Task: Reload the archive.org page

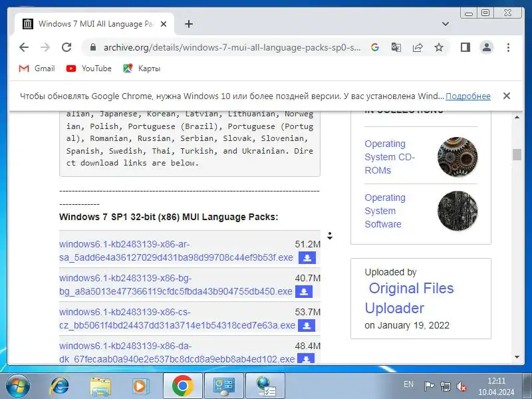Action: pyautogui.click(x=66, y=47)
